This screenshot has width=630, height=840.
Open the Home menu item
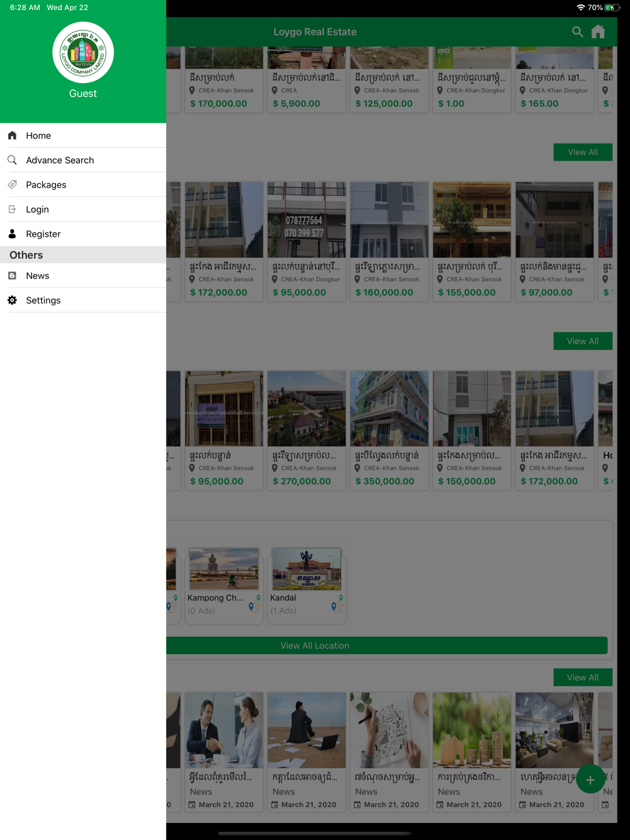(83, 135)
